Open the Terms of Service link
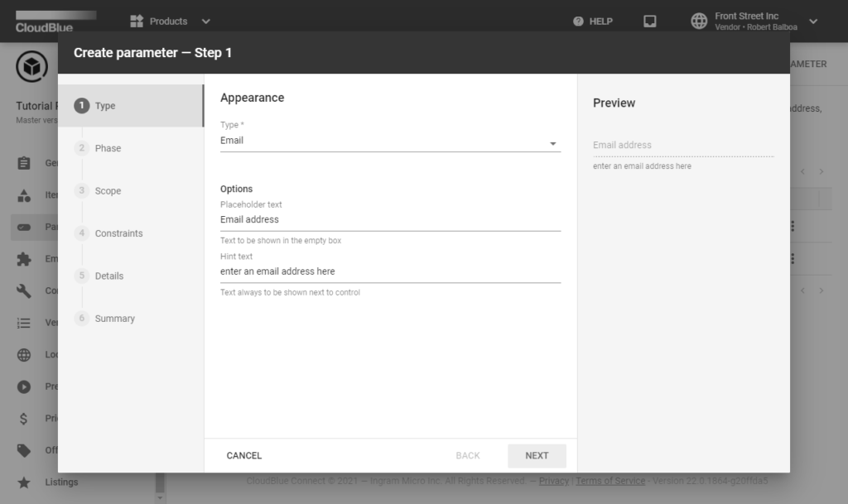The image size is (848, 504). point(609,481)
